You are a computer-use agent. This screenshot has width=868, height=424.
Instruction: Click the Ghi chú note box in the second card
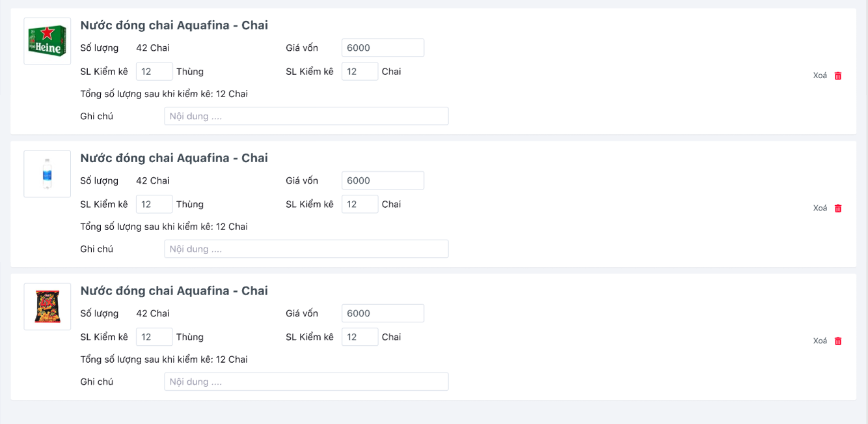click(306, 249)
